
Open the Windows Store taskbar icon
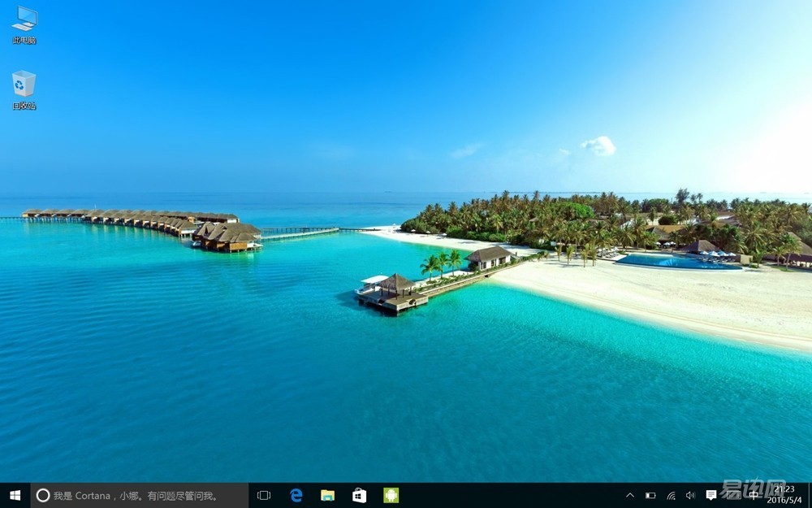(x=360, y=496)
